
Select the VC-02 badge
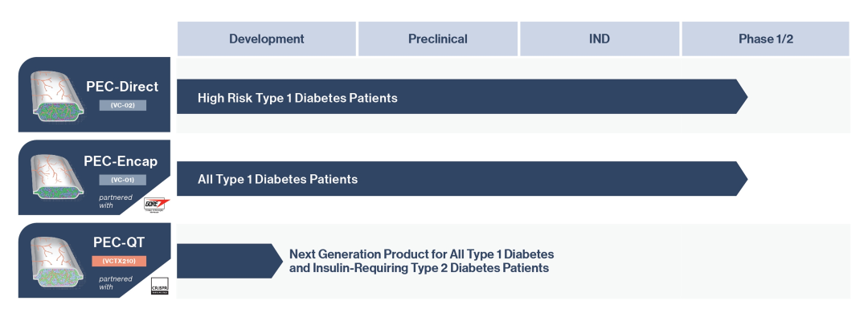click(x=123, y=104)
